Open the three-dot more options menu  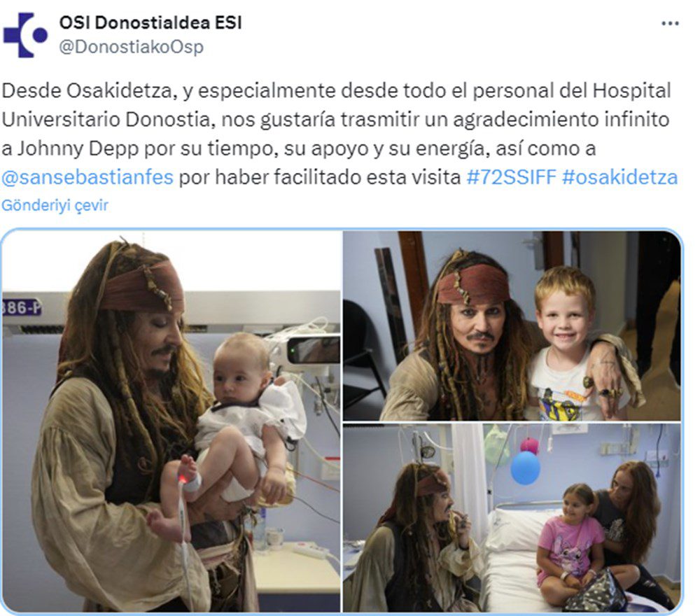tap(670, 23)
